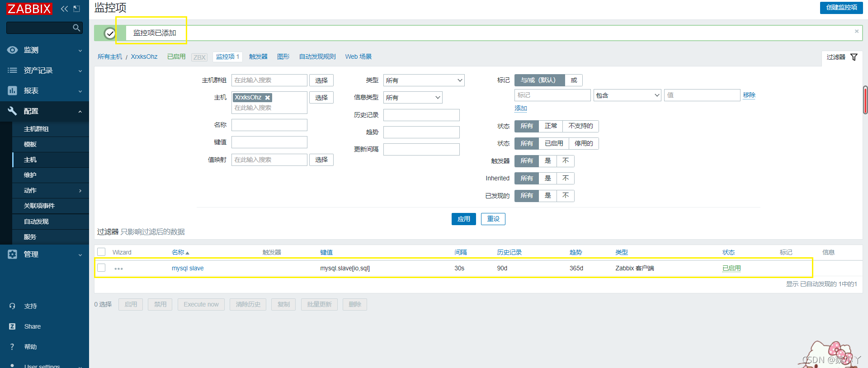
Task: Select 正常 state option
Action: point(551,126)
